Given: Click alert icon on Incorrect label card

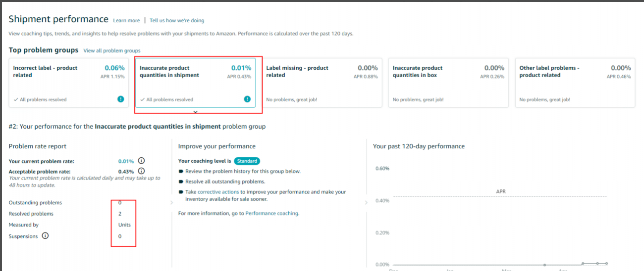Looking at the screenshot, I should coord(120,99).
